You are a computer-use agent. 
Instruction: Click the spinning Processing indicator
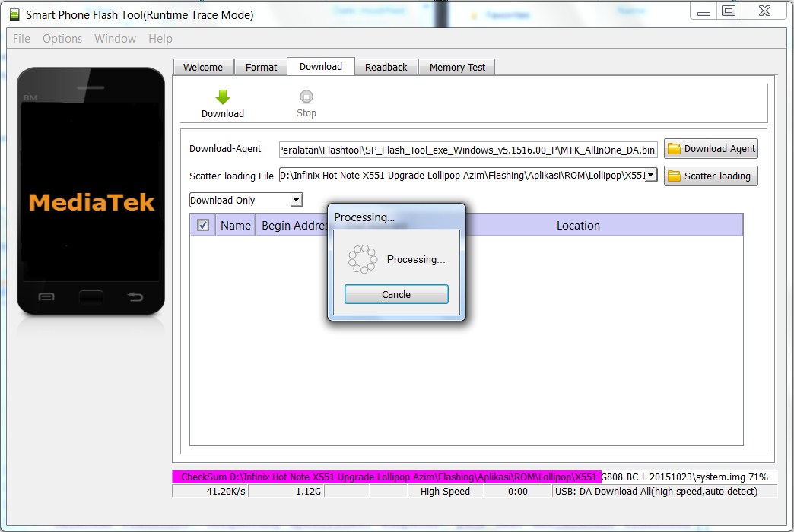(363, 258)
